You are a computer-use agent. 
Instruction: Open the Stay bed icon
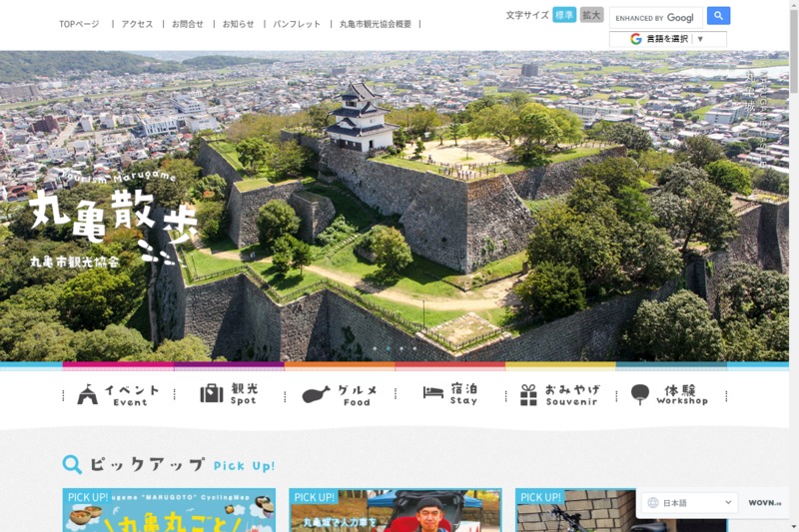(x=432, y=393)
